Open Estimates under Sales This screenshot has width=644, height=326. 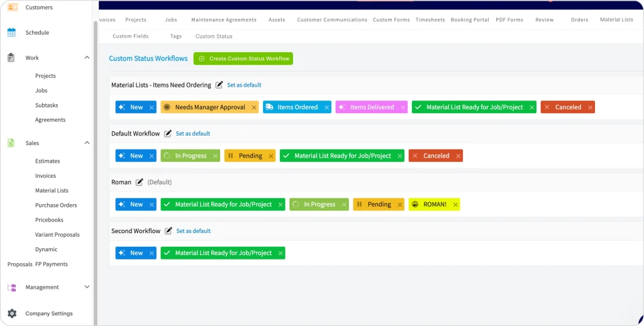pyautogui.click(x=48, y=161)
